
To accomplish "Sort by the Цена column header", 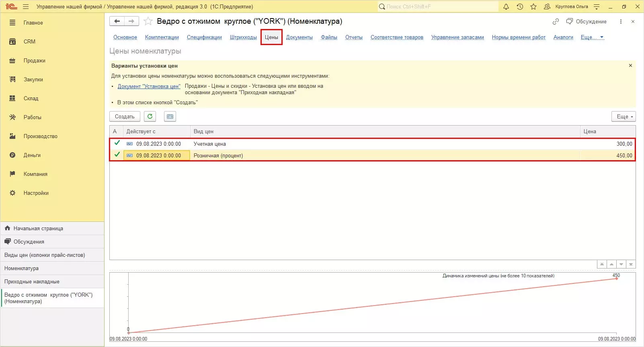I will (x=608, y=132).
